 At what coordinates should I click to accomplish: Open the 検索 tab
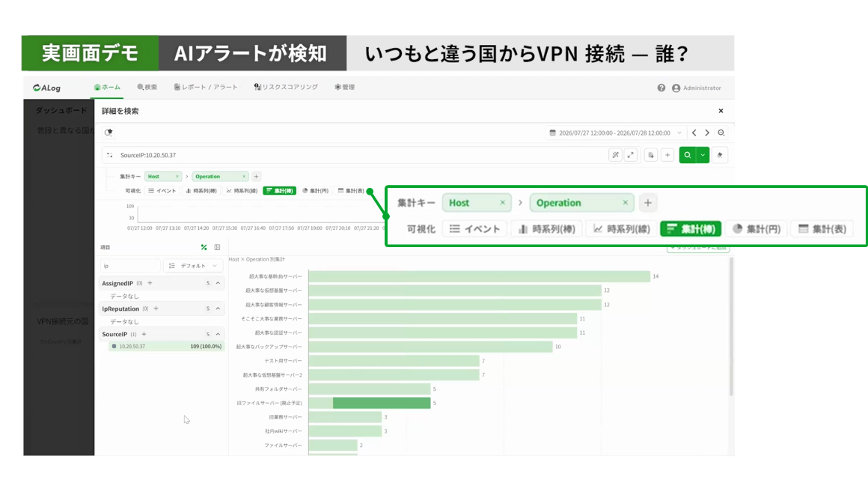(147, 87)
